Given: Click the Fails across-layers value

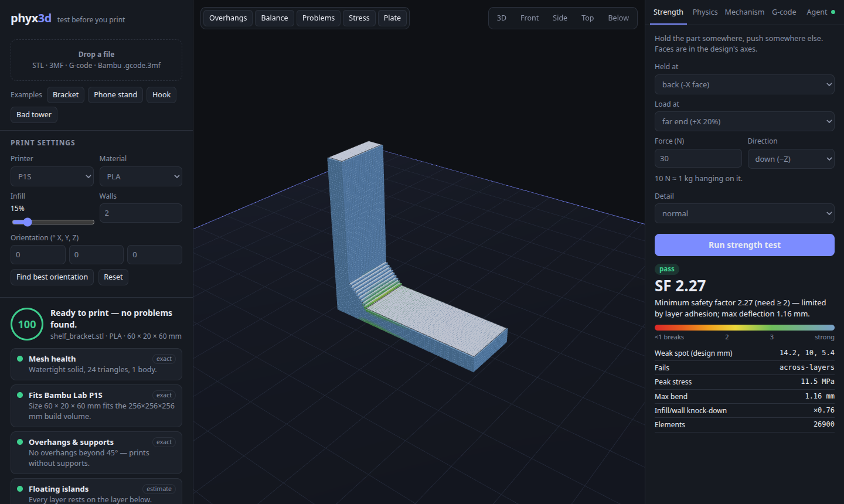Looking at the screenshot, I should pos(807,367).
